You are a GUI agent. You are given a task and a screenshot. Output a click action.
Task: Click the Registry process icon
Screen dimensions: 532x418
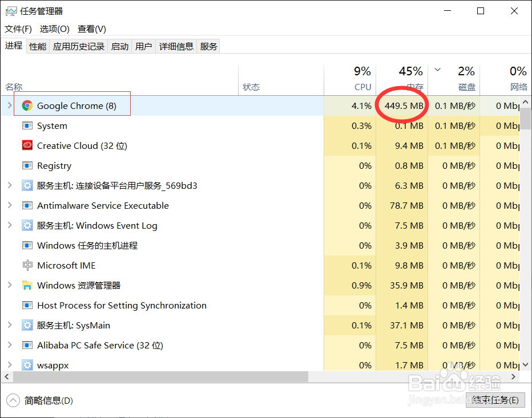[x=27, y=165]
